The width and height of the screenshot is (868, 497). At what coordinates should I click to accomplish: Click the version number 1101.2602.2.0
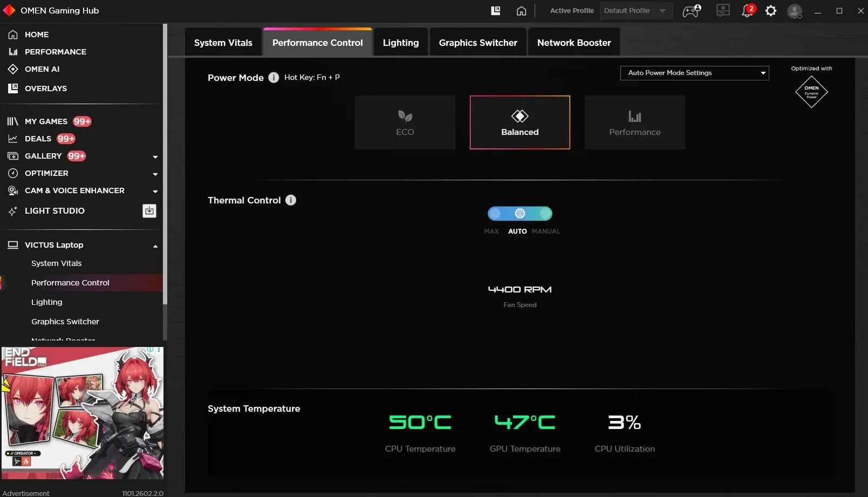point(142,493)
